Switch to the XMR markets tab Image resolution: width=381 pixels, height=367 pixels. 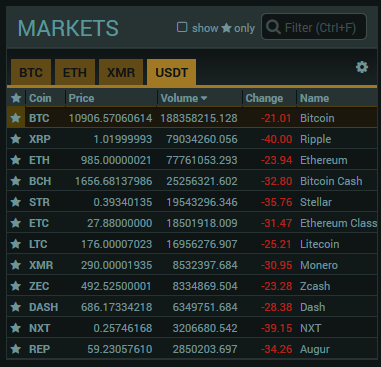(x=121, y=72)
